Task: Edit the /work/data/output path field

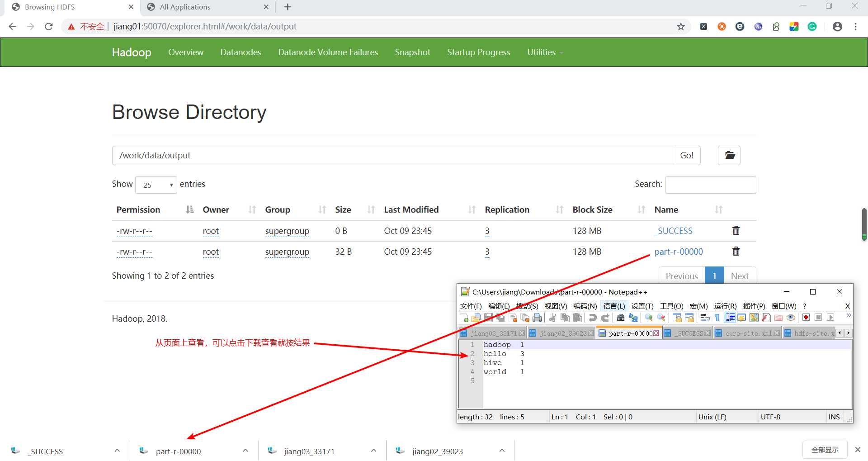Action: 392,155
